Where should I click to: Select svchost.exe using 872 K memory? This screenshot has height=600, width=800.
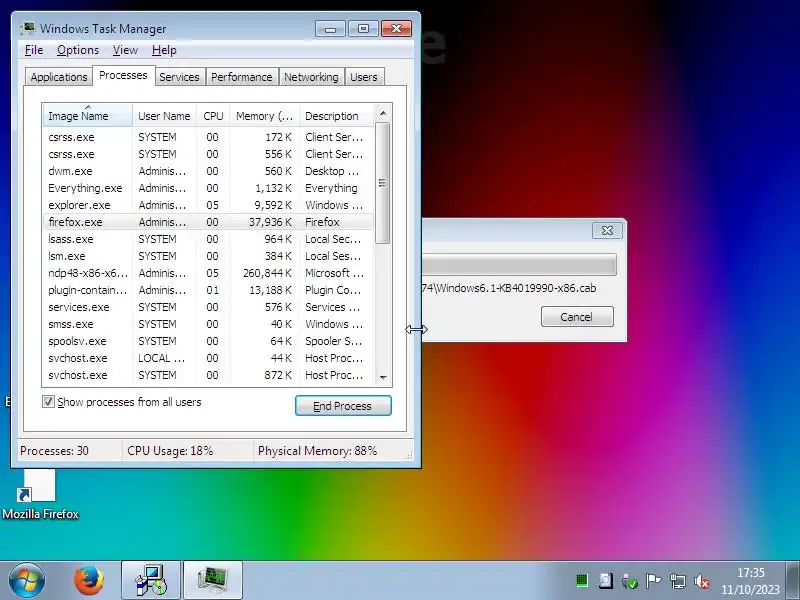click(209, 375)
